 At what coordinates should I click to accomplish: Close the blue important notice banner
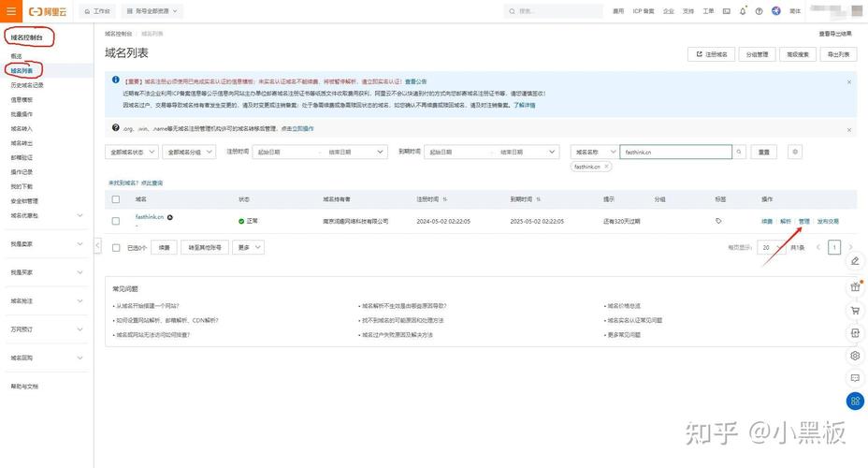coord(849,82)
